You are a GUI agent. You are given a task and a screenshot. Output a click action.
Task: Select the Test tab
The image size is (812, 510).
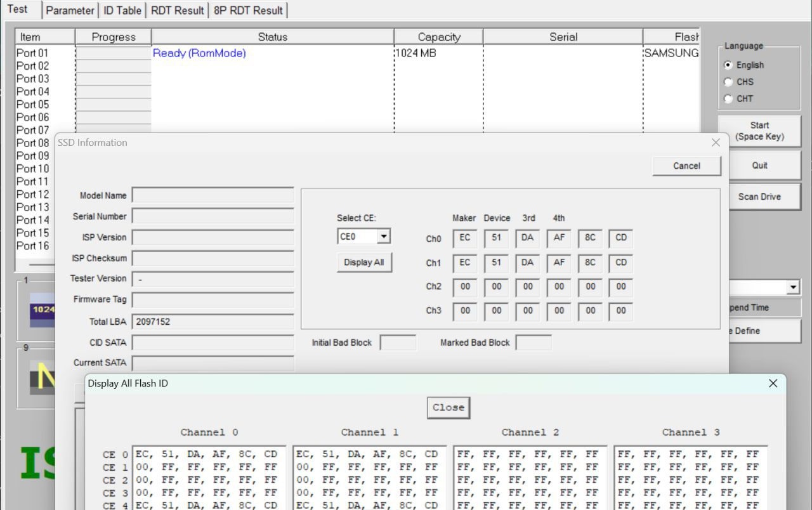pyautogui.click(x=18, y=9)
